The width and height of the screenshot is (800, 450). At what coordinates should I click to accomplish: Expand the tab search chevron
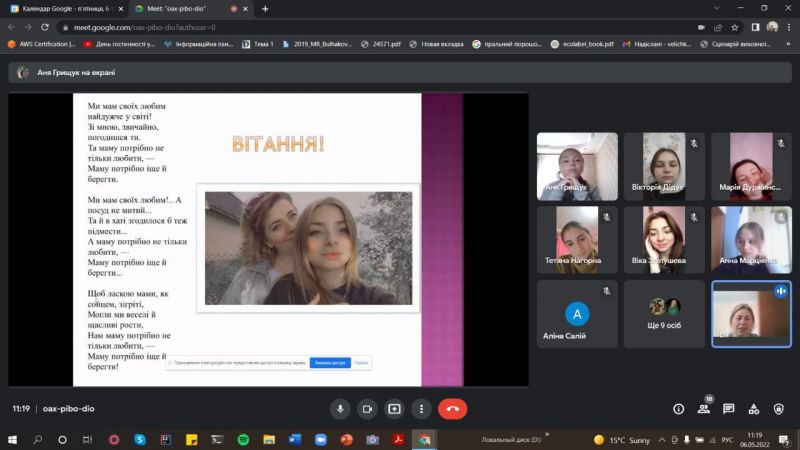click(x=716, y=8)
